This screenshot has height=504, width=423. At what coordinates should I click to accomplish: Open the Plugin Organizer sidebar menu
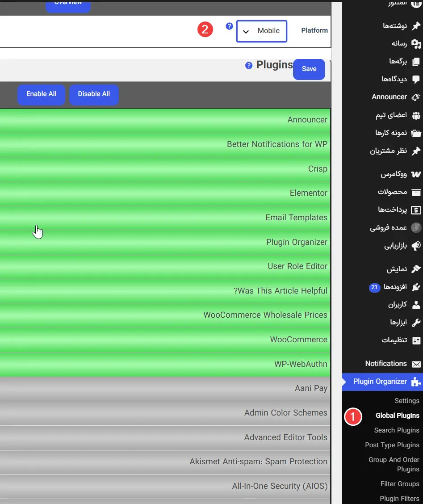tap(382, 382)
